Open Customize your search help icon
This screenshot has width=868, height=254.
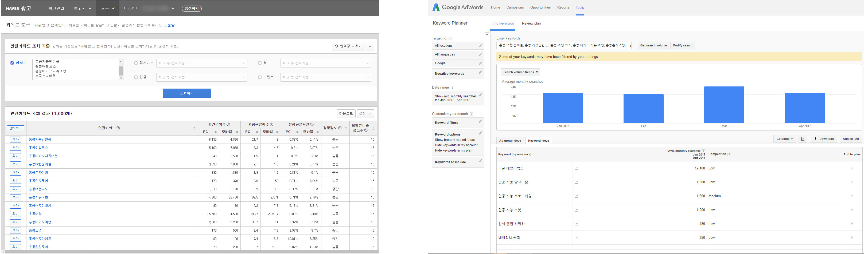click(x=471, y=114)
